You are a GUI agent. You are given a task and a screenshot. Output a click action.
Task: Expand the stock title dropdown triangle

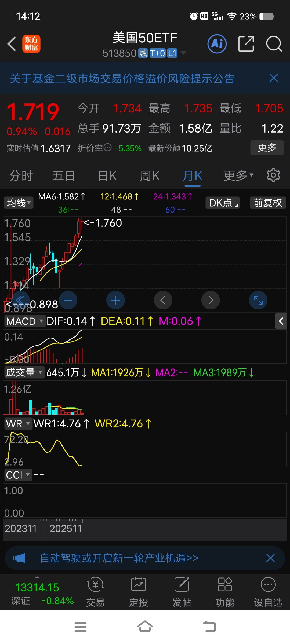click(x=183, y=53)
